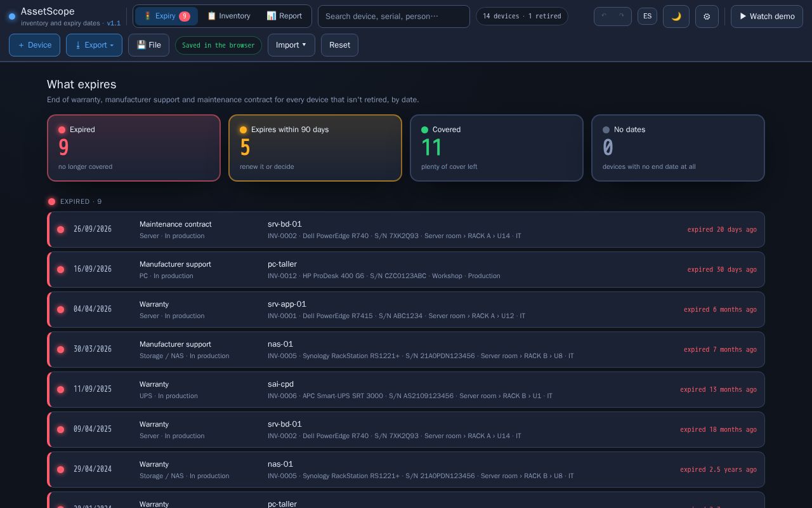The image size is (812, 508).
Task: Open the Report tab
Action: point(284,16)
